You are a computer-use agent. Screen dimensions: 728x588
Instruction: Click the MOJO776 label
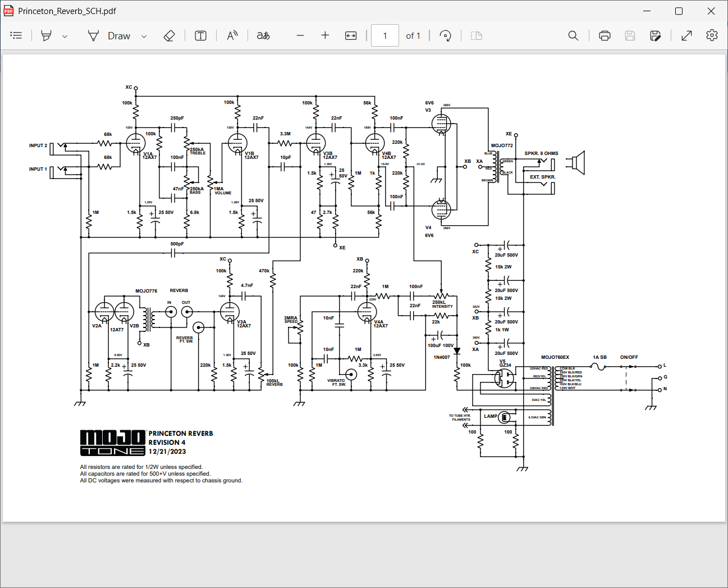pos(146,291)
